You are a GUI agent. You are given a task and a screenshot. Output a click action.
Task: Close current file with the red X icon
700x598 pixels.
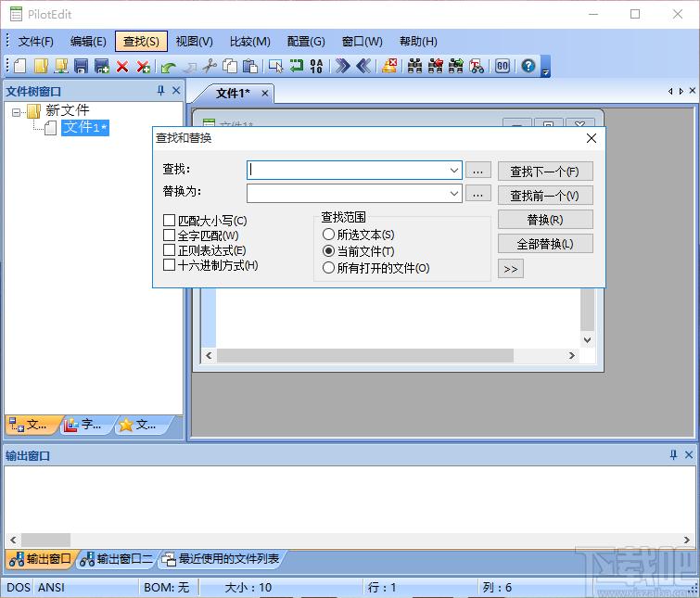pyautogui.click(x=121, y=67)
